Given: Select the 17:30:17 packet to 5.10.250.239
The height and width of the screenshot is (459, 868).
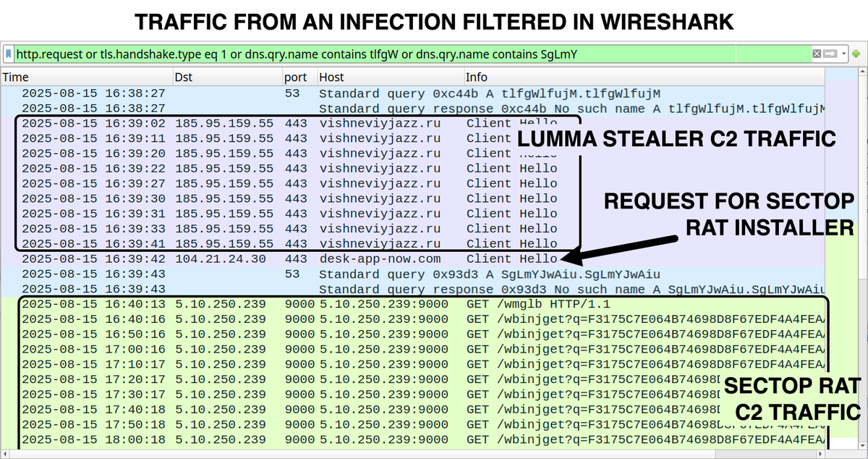Looking at the screenshot, I should (412, 395).
